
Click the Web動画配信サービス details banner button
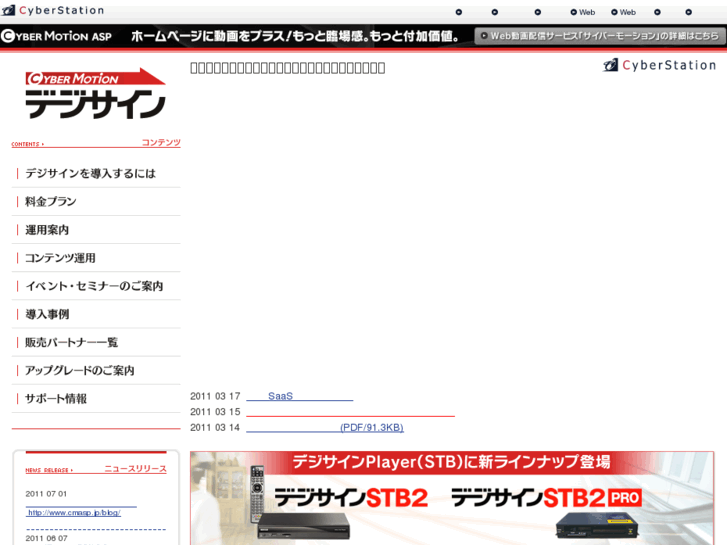pyautogui.click(x=600, y=36)
